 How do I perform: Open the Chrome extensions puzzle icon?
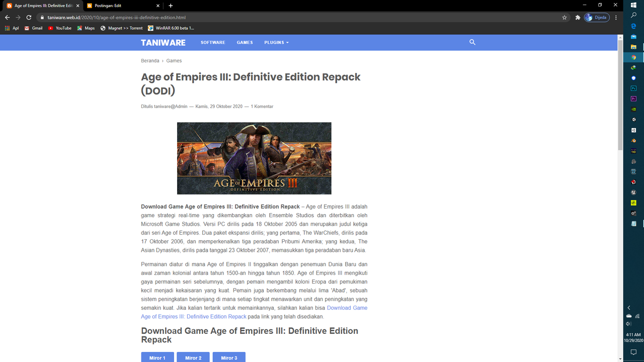point(578,18)
